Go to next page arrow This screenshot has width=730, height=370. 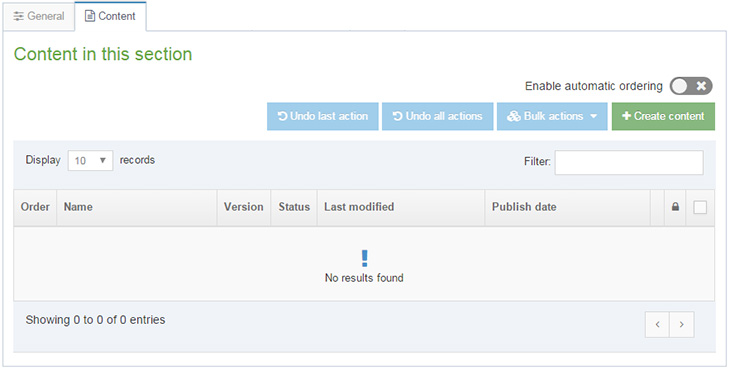click(x=682, y=324)
